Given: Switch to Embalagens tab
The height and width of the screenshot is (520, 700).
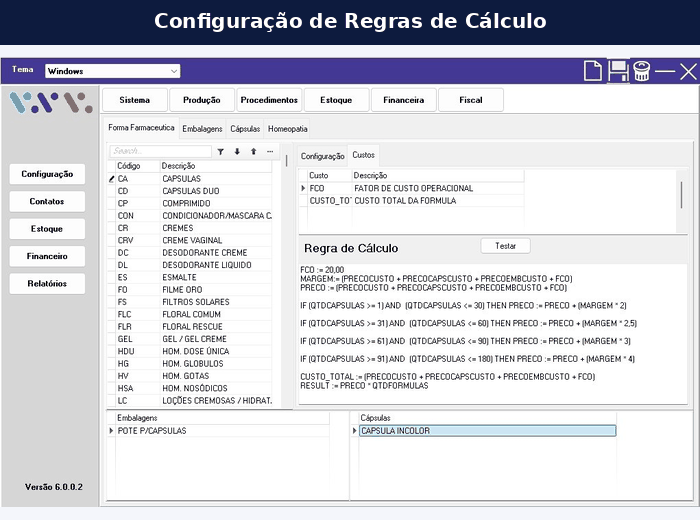Looking at the screenshot, I should [x=202, y=129].
